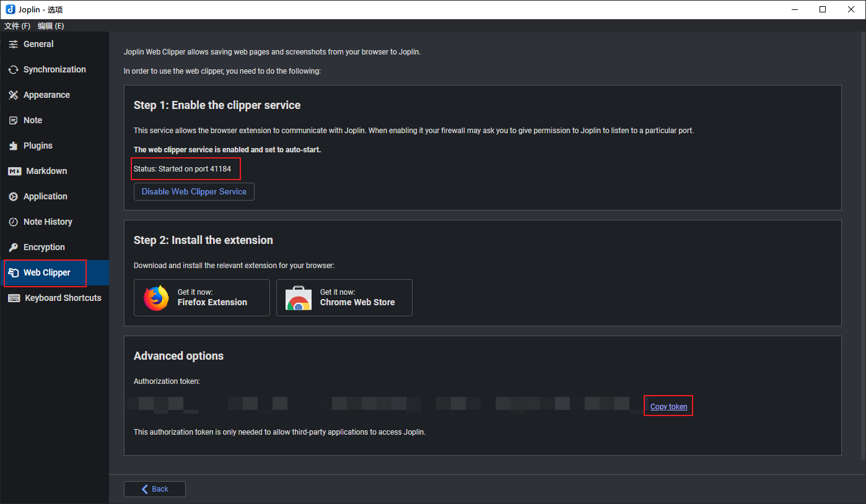Click the Web Clipper hand icon

(x=13, y=273)
